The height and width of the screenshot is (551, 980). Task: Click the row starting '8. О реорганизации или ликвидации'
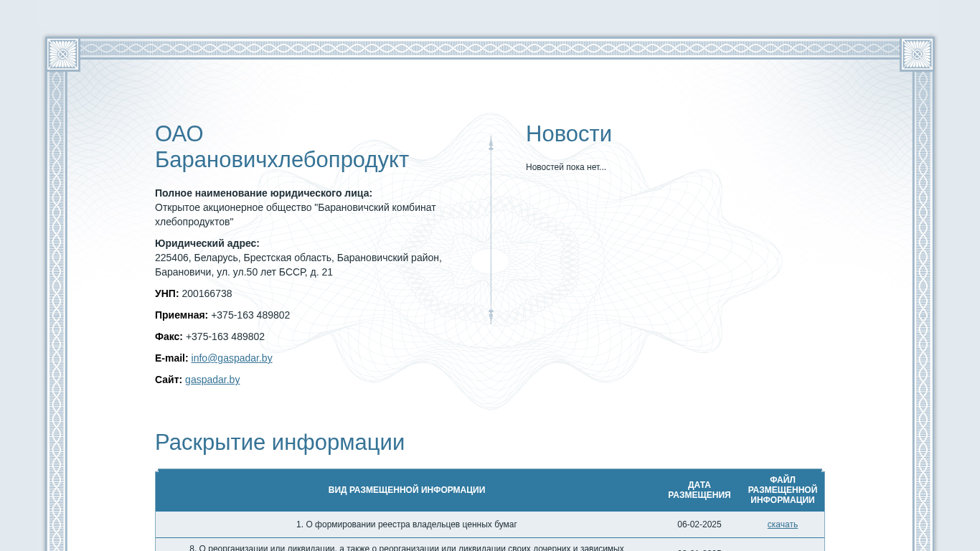pos(406,547)
